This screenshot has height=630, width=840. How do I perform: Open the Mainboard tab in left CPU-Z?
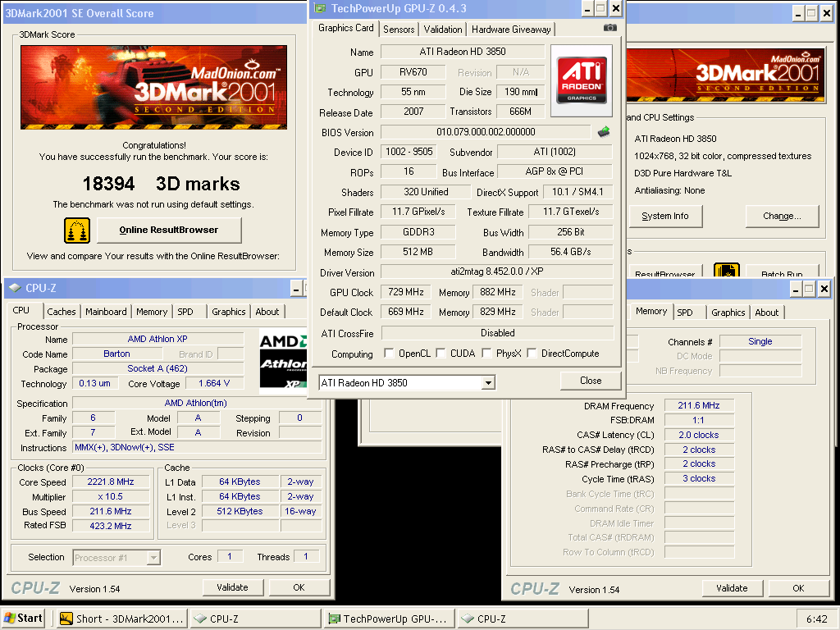(106, 312)
